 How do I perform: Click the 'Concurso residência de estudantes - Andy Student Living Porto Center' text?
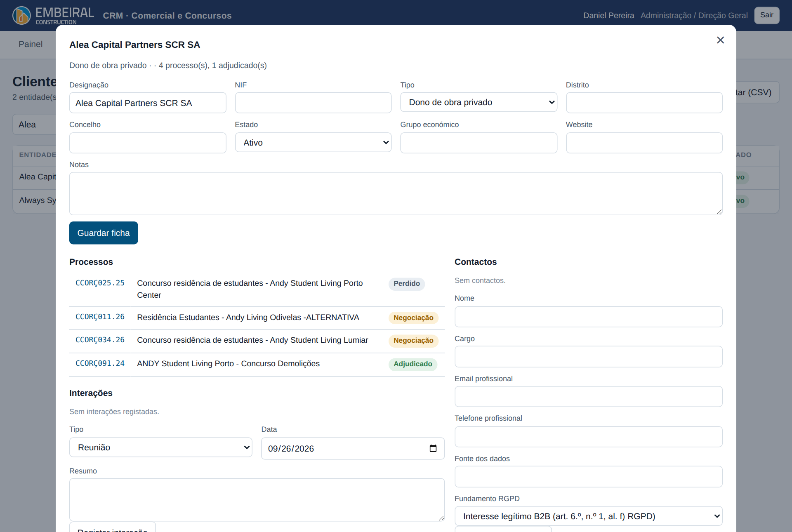coord(250,289)
